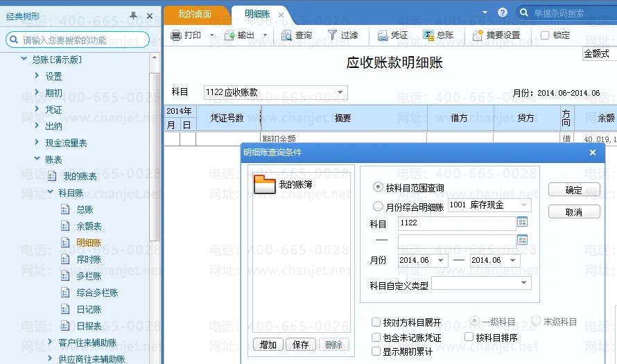Open the General Ledger (总账) toolbar icon

428,35
